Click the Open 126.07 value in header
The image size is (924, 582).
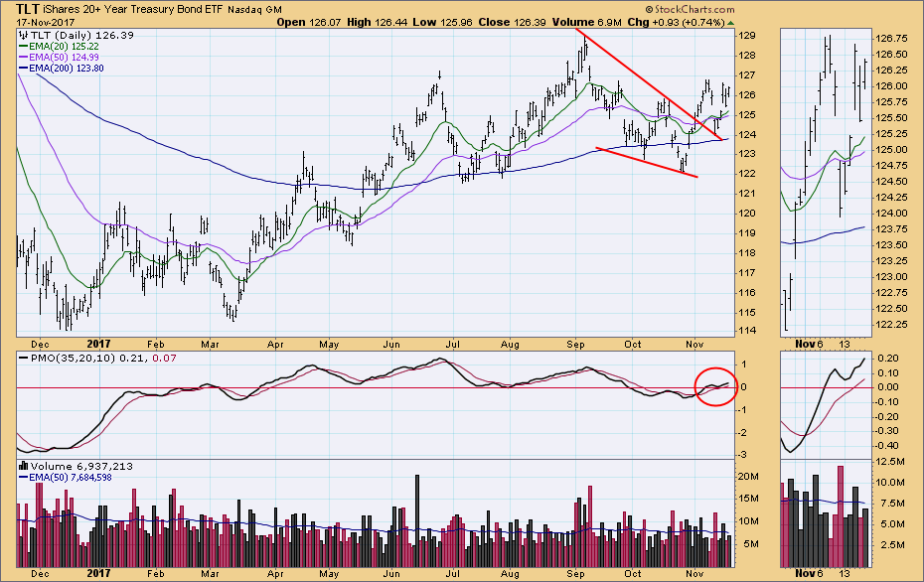pos(309,23)
